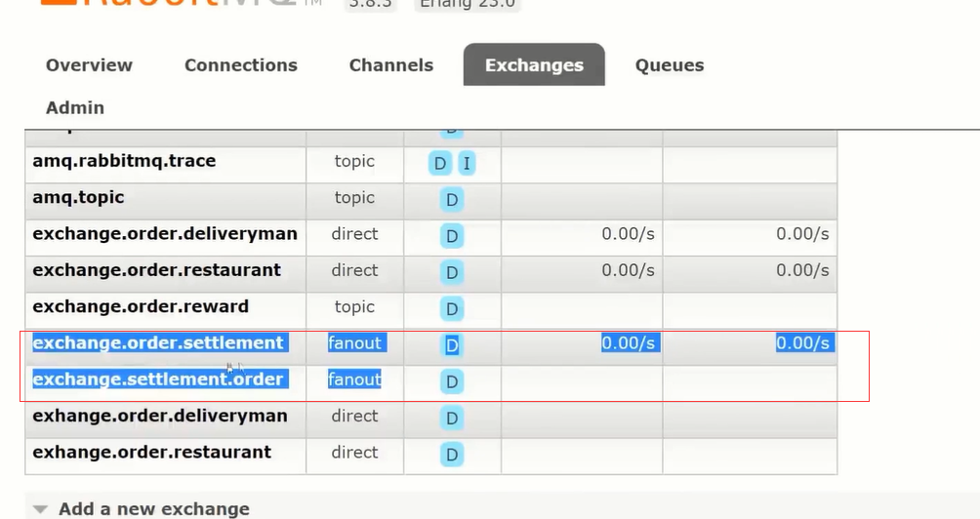Click durable badge in exchange.settlement.order row
This screenshot has width=980, height=519.
[x=452, y=381]
